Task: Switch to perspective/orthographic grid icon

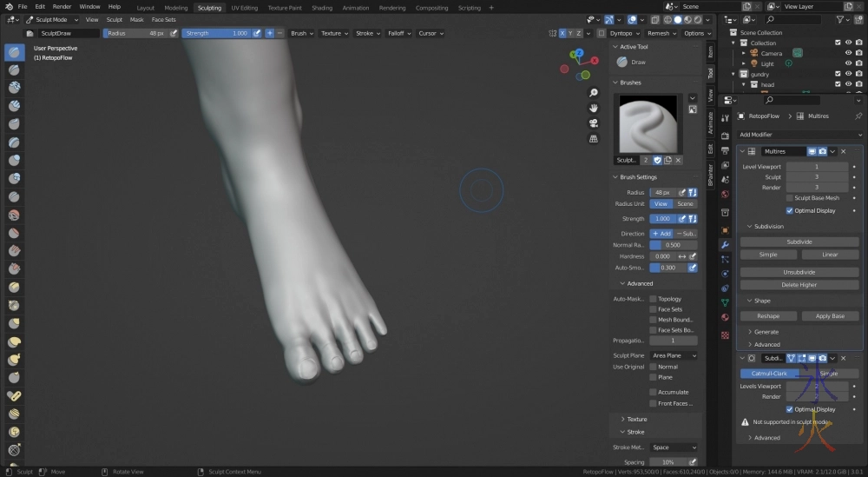Action: [x=594, y=138]
